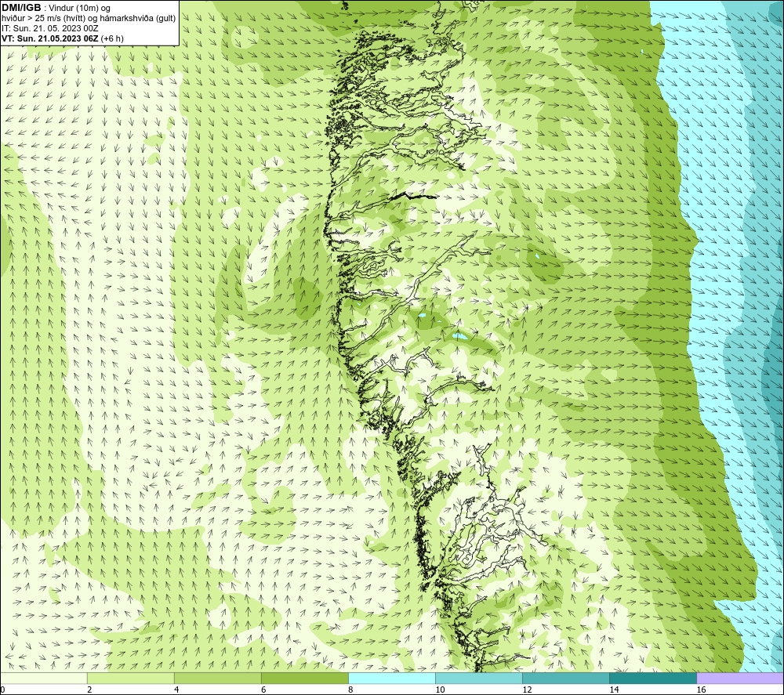The height and width of the screenshot is (695, 784).
Task: Click the 'IT: Sun. 21. 05. 2023 00Z' line
Action: click(50, 28)
